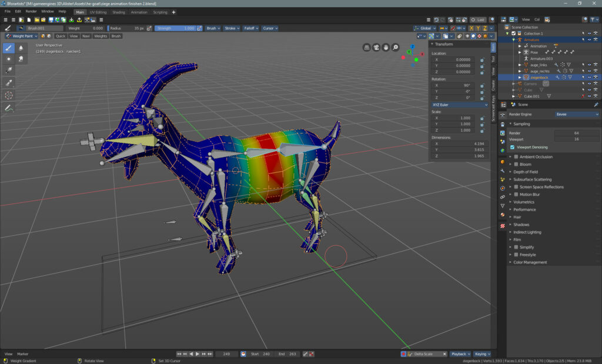602x364 pixels.
Task: Enable the Bloom checkbox
Action: 516,164
